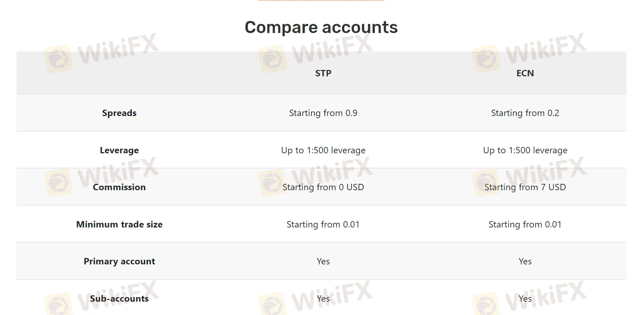
Task: Select the ECN column header
Action: (x=525, y=73)
